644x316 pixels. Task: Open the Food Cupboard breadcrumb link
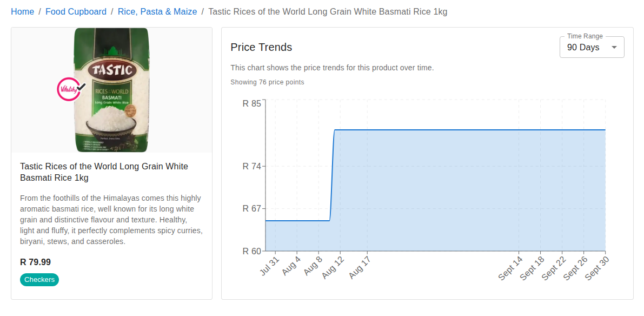[76, 11]
